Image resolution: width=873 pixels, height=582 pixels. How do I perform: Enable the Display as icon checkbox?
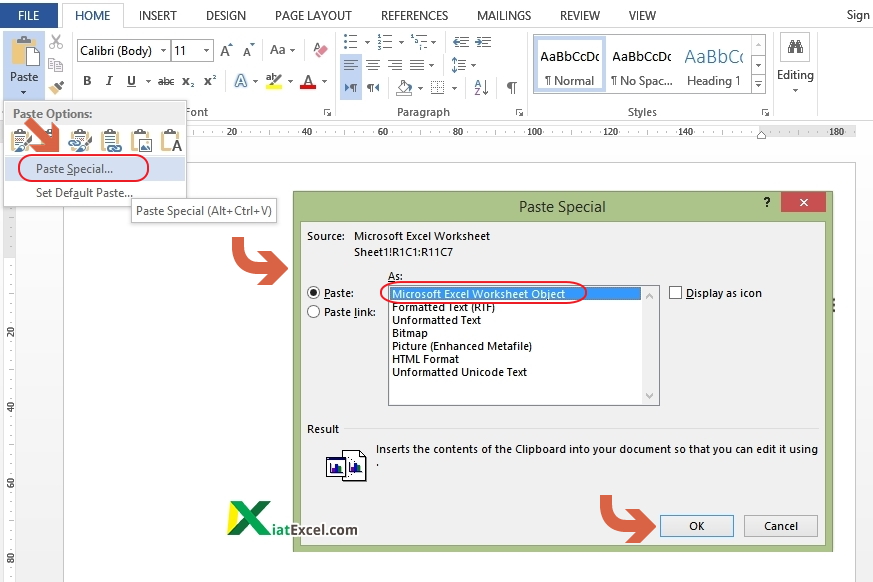click(676, 293)
